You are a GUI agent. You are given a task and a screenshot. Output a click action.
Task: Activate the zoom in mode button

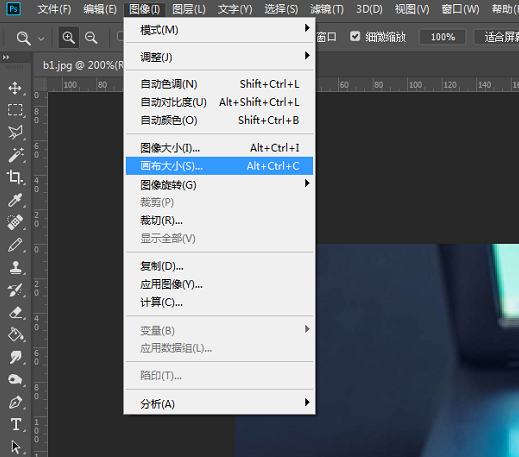pos(69,37)
